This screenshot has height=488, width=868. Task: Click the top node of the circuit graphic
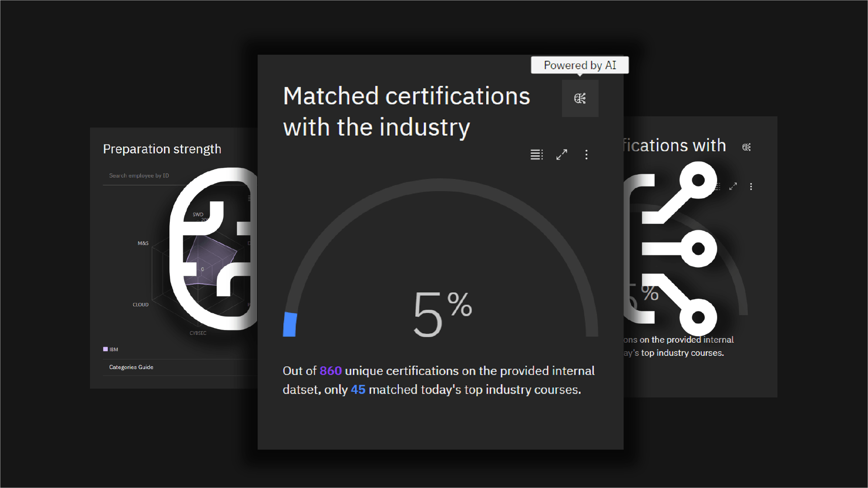[x=698, y=180]
